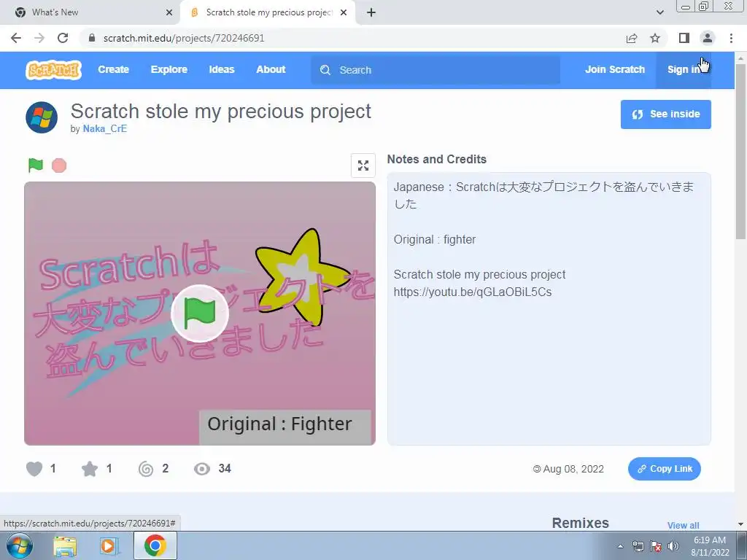Viewport: 747px width, 560px height.
Task: Click the large green flag overlay on stage
Action: click(200, 314)
